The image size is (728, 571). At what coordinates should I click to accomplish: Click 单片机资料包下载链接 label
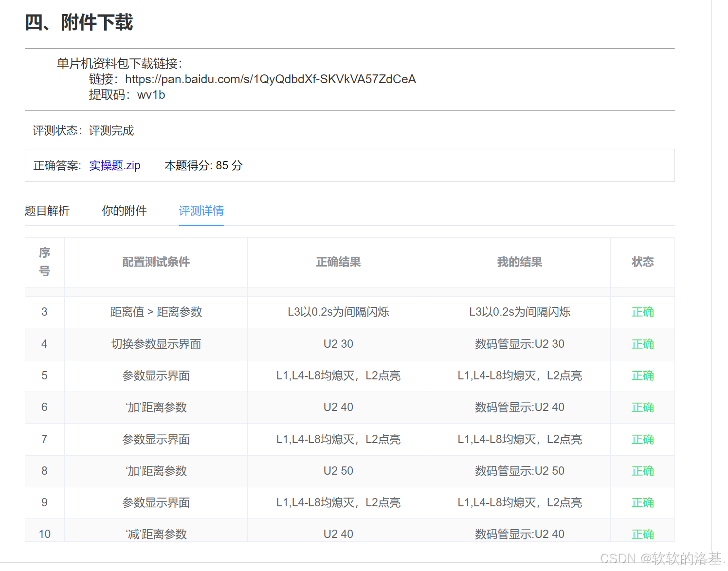click(x=119, y=64)
